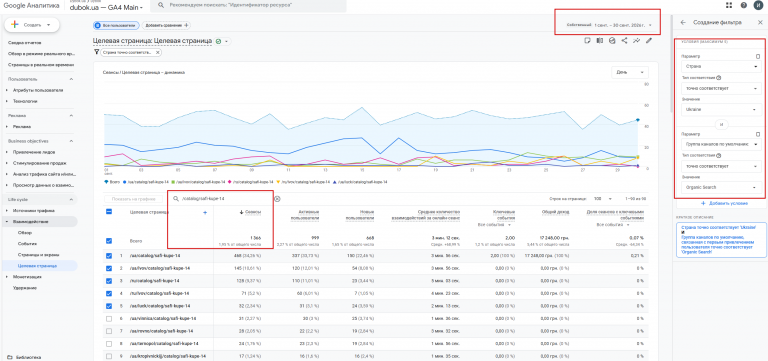
Task: Open the Google apps grid icon
Action: pos(729,5)
